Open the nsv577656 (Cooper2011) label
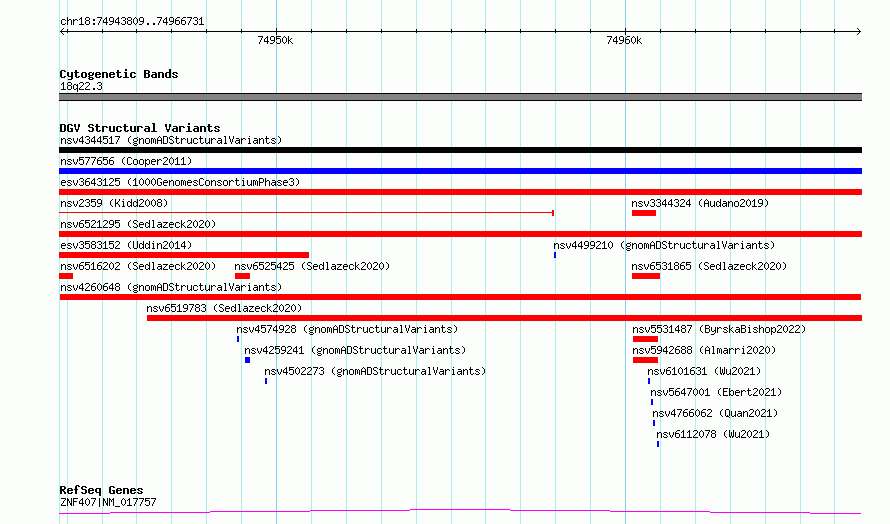 pyautogui.click(x=126, y=161)
